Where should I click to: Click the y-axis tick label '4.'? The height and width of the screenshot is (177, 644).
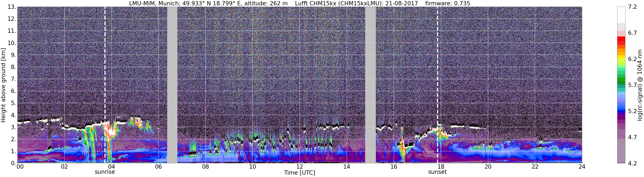tap(13, 115)
